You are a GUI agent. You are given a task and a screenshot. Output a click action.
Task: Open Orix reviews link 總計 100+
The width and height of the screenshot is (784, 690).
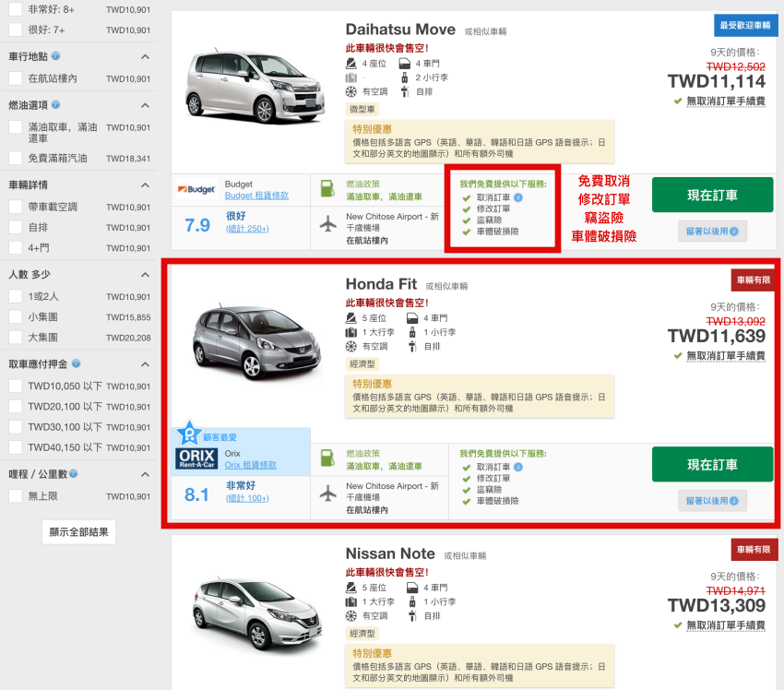tap(247, 498)
